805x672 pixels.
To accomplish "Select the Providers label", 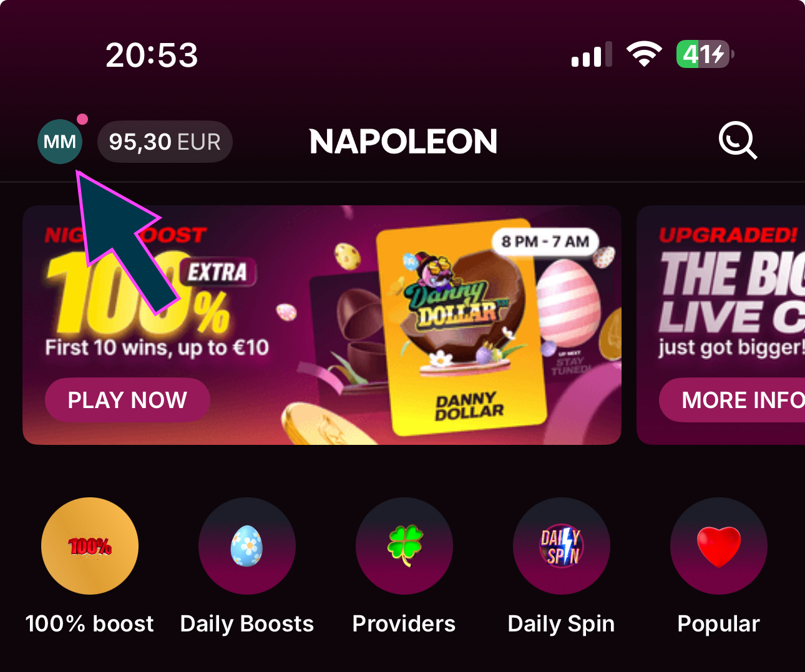I will click(x=404, y=624).
